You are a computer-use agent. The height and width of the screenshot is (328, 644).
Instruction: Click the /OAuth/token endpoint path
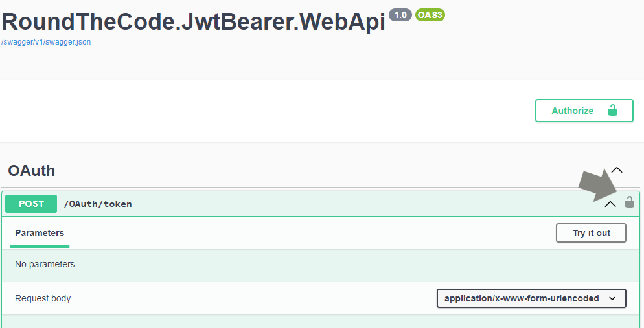point(98,204)
